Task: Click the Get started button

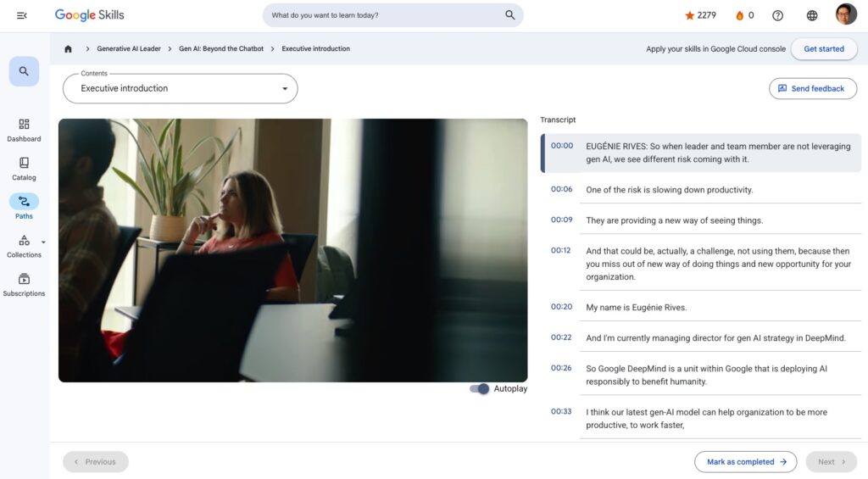Action: [x=823, y=49]
